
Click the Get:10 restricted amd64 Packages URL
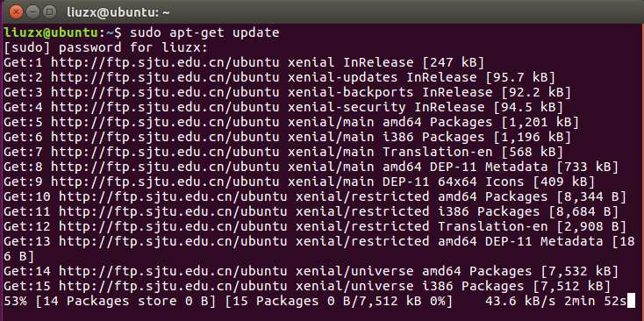174,196
